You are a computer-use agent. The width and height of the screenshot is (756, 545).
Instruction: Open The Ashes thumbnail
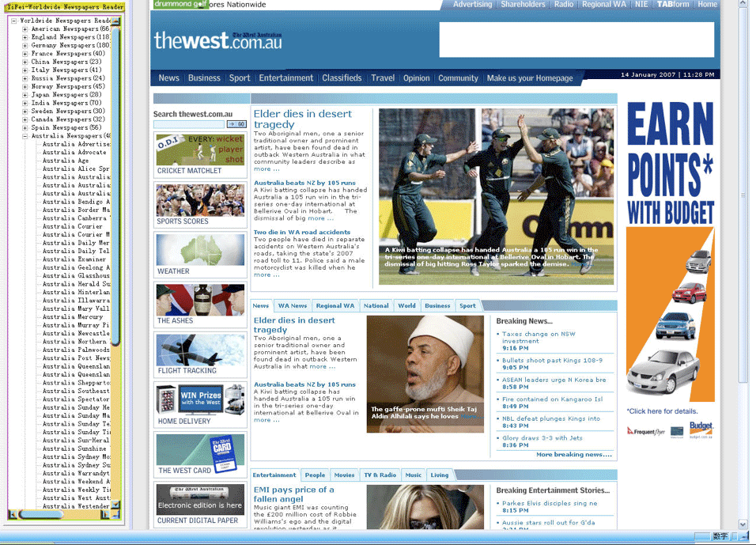pyautogui.click(x=200, y=300)
